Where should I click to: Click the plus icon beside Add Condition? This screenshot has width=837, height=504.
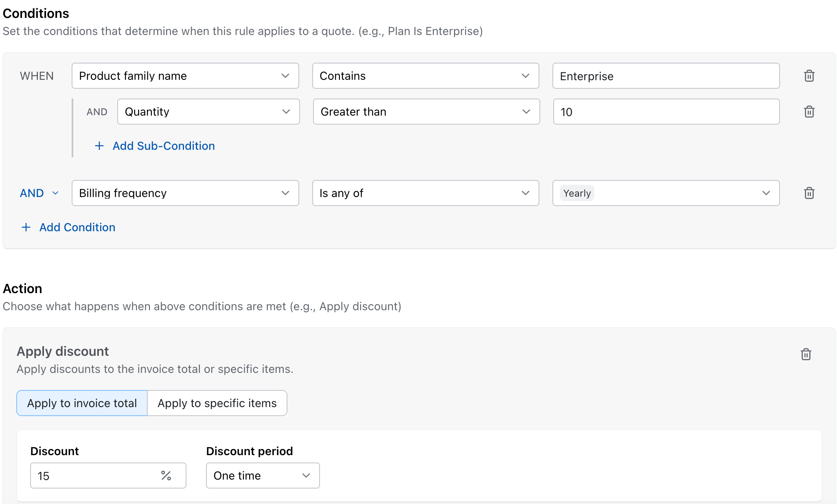(26, 227)
